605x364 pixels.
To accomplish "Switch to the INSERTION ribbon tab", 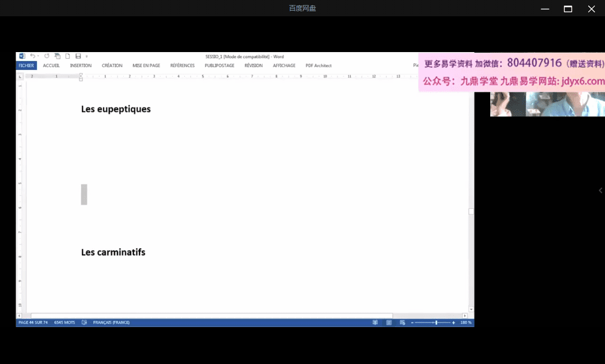I will (x=81, y=66).
